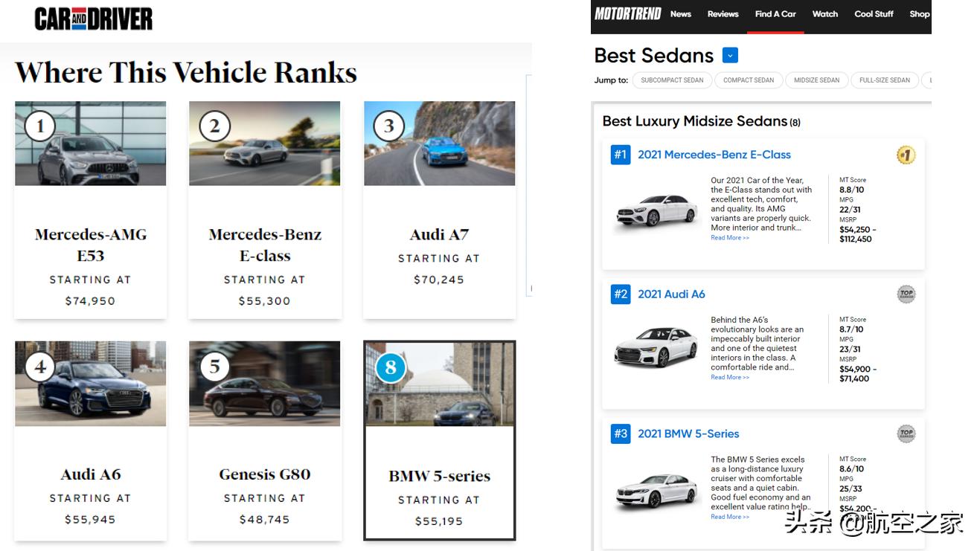Jump to Full-Size Sedan category
Screen dimensions: 980x551
click(x=885, y=80)
